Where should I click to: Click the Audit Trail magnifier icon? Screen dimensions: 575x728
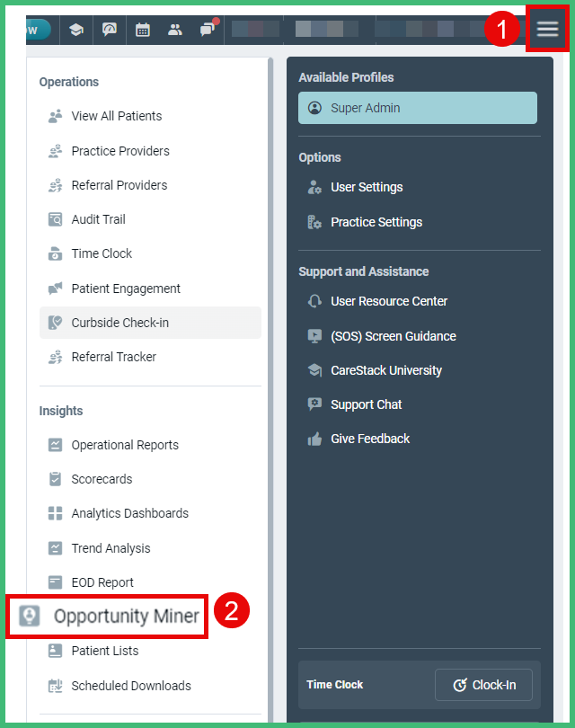[x=55, y=219]
